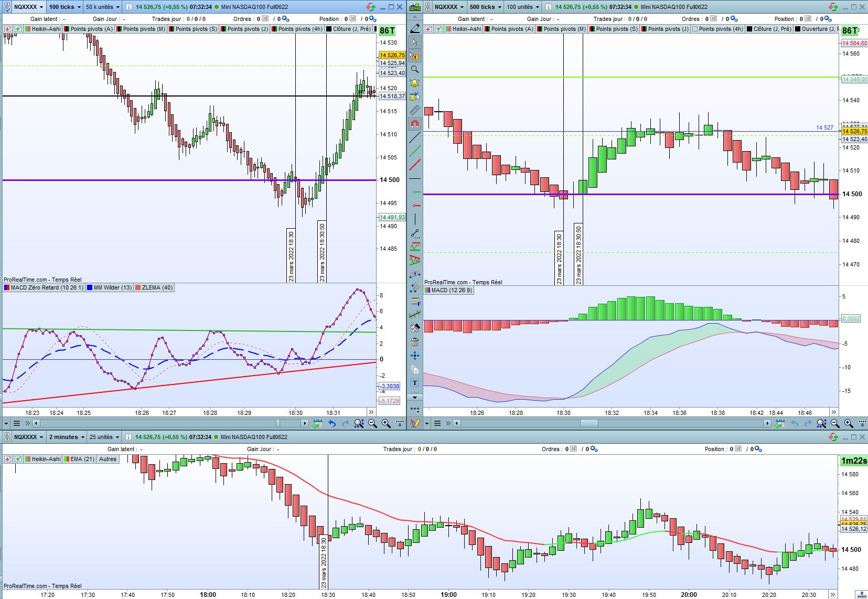The width and height of the screenshot is (868, 599).
Task: Toggle Points pivots (4h) in 500 ticks chart
Action: click(717, 29)
